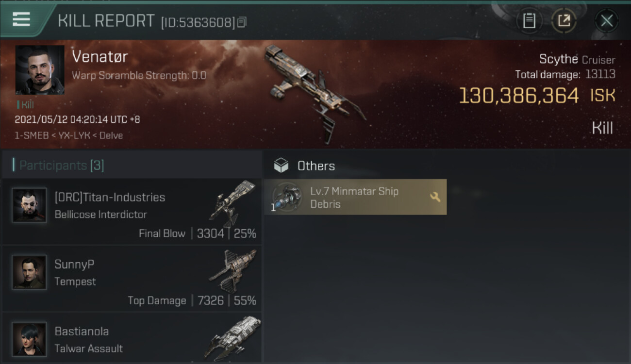Screen dimensions: 631x364
Task: Select the [ORC]Titan-Industries participant name
Action: point(110,197)
